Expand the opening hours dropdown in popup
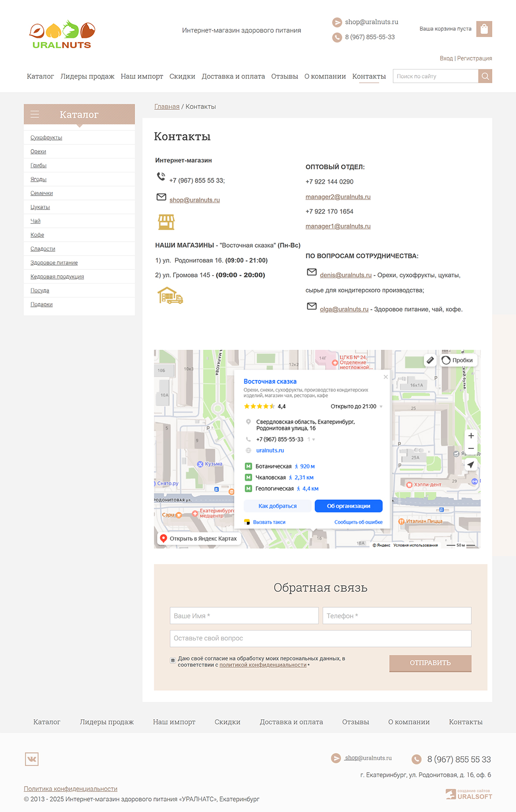516x812 pixels. [381, 406]
